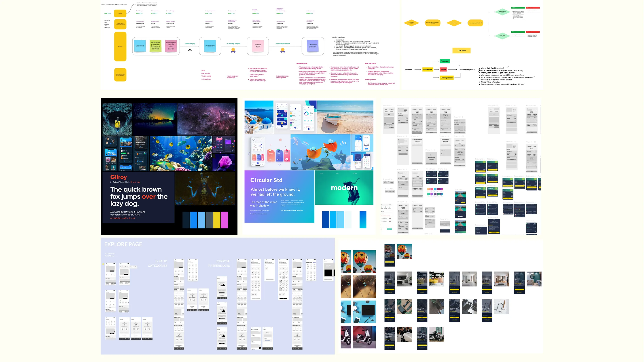Open the orange dress flying illustration

[x=320, y=152]
